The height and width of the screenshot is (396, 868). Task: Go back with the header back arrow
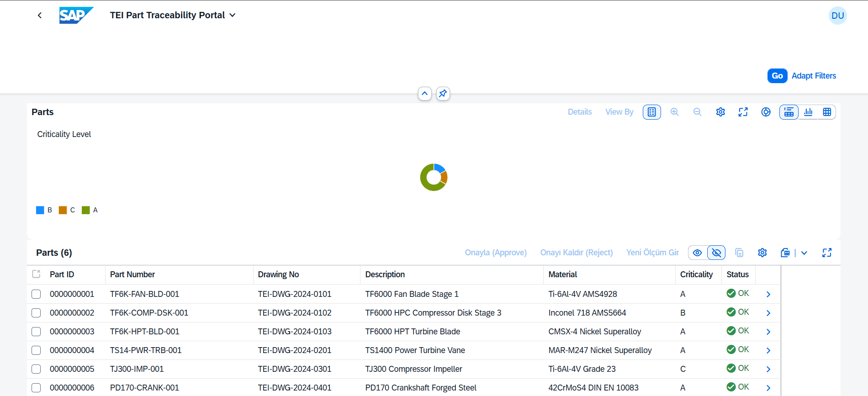(x=40, y=16)
